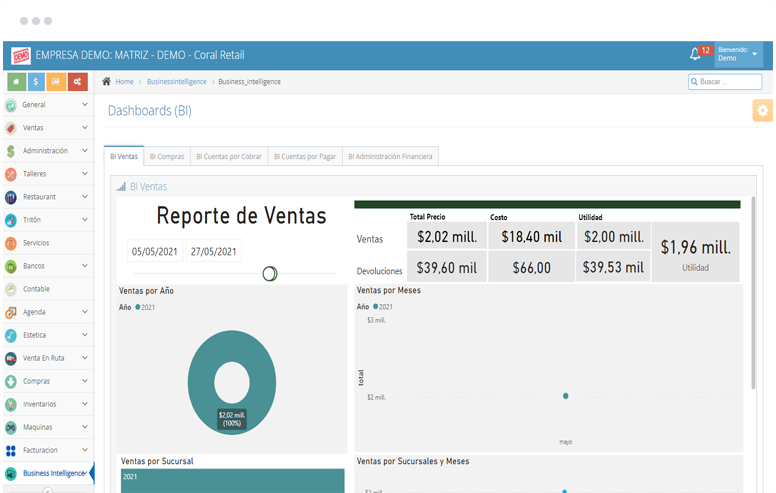Click the General sidebar icon
The image size is (776, 493).
[11, 105]
